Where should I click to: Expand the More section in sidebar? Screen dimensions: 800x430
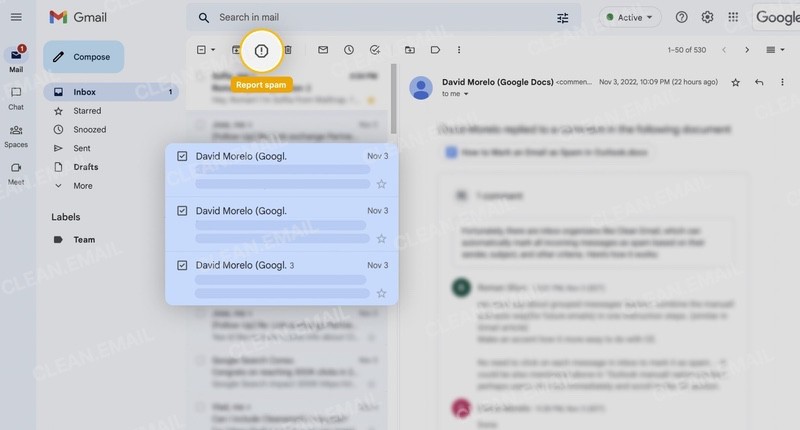pyautogui.click(x=82, y=186)
